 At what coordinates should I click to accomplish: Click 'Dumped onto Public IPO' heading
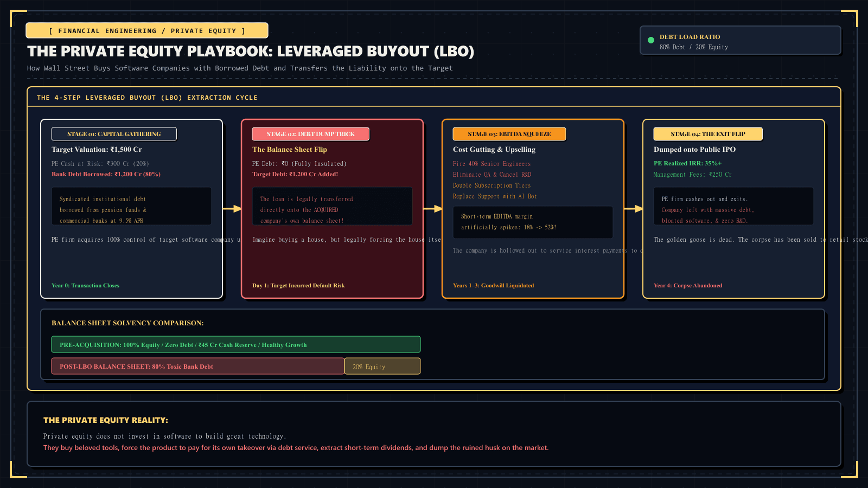tap(695, 150)
